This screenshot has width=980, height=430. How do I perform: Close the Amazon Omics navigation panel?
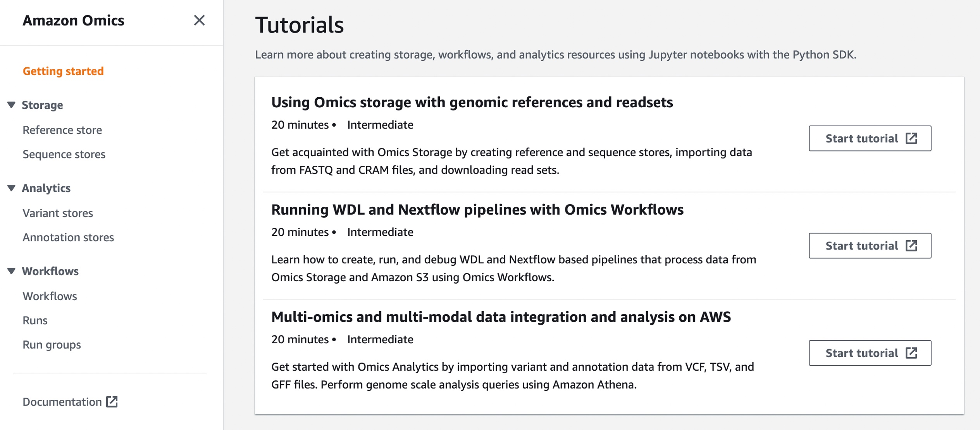point(199,20)
